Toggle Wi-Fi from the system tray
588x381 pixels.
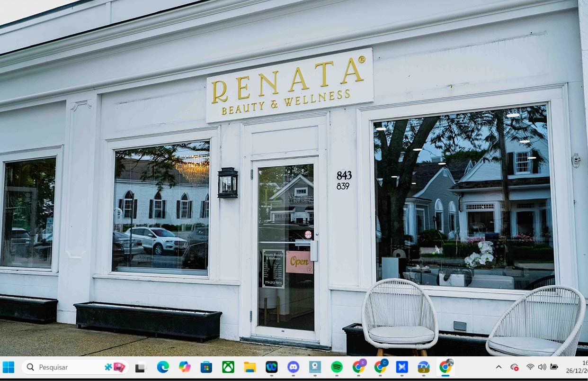point(530,367)
